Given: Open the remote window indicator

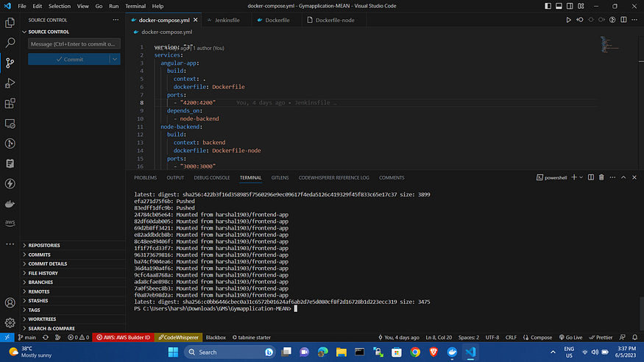Looking at the screenshot, I should (x=7, y=338).
